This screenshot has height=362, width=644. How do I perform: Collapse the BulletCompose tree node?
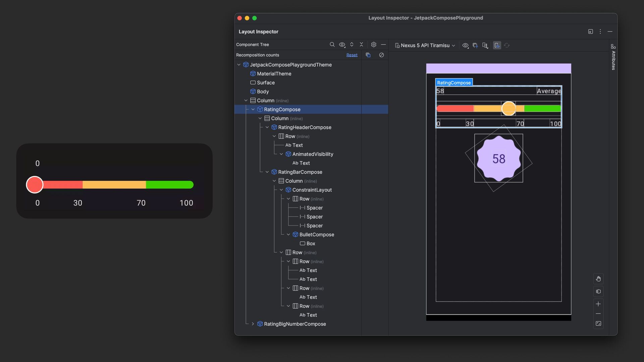point(288,235)
